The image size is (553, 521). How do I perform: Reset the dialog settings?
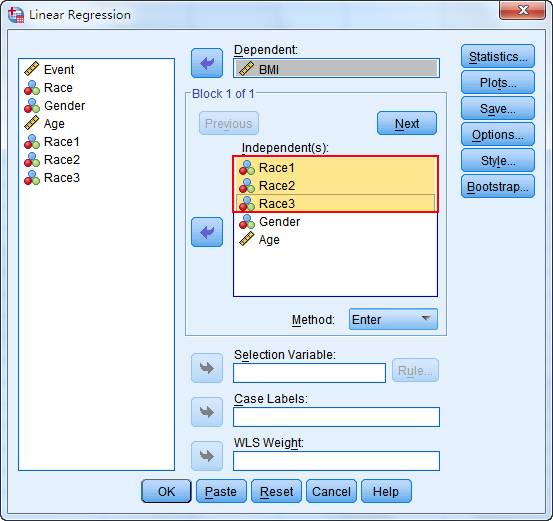point(276,491)
